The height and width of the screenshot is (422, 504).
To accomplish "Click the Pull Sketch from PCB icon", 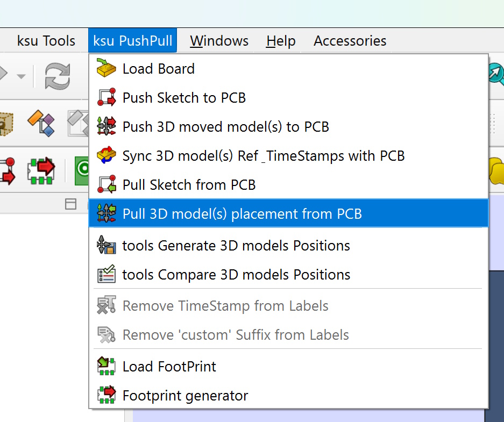I will 106,185.
